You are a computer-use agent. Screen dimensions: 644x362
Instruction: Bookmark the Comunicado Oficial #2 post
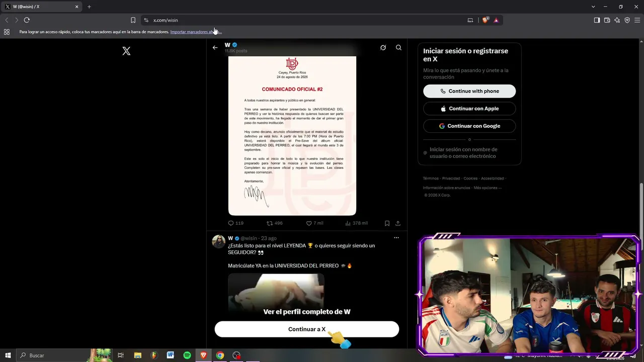[x=387, y=223]
